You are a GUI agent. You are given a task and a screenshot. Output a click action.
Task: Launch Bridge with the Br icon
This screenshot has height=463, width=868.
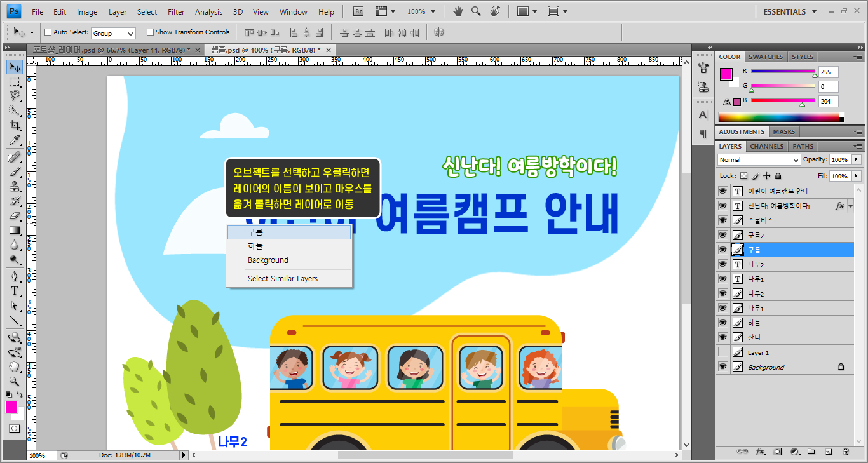[x=359, y=11]
